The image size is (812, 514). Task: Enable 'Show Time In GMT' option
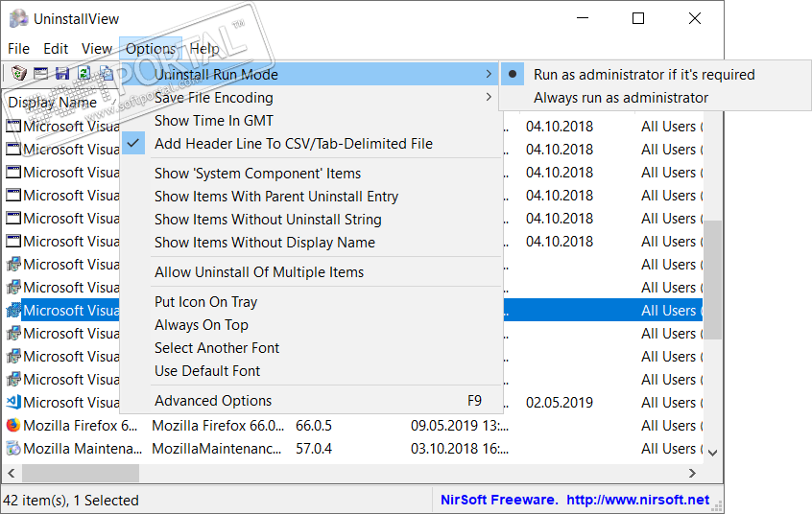(x=213, y=121)
